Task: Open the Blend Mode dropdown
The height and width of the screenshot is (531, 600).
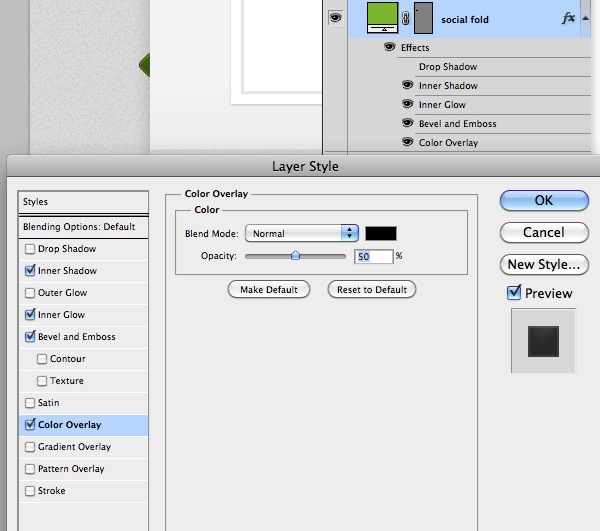Action: 302,233
